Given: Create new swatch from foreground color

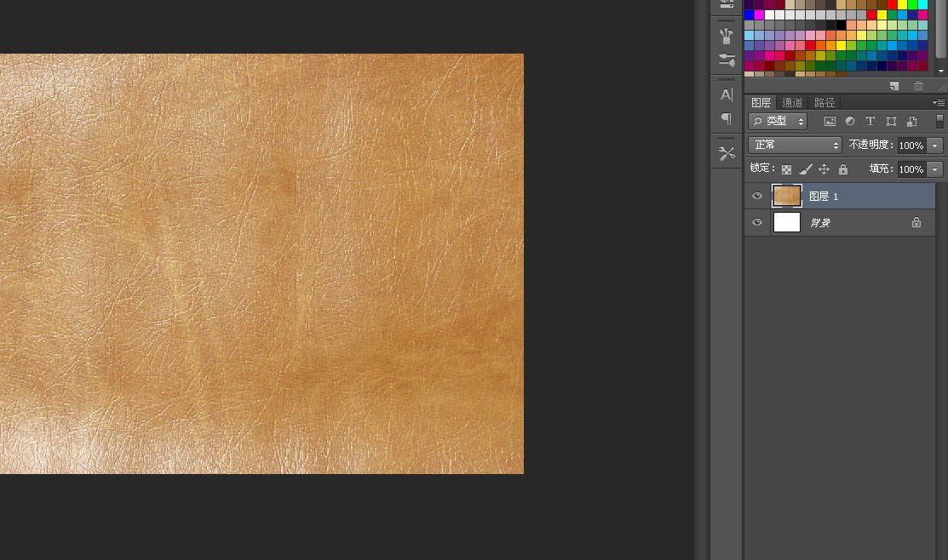Looking at the screenshot, I should 894,86.
